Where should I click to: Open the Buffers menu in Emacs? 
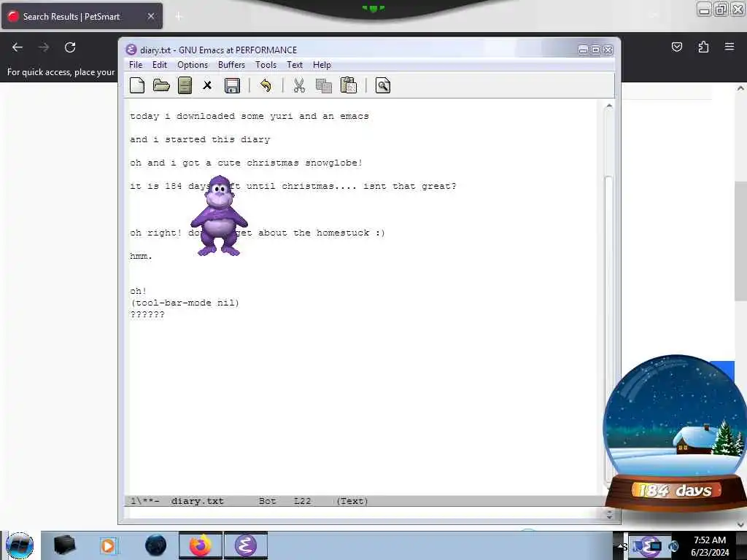[x=231, y=65]
